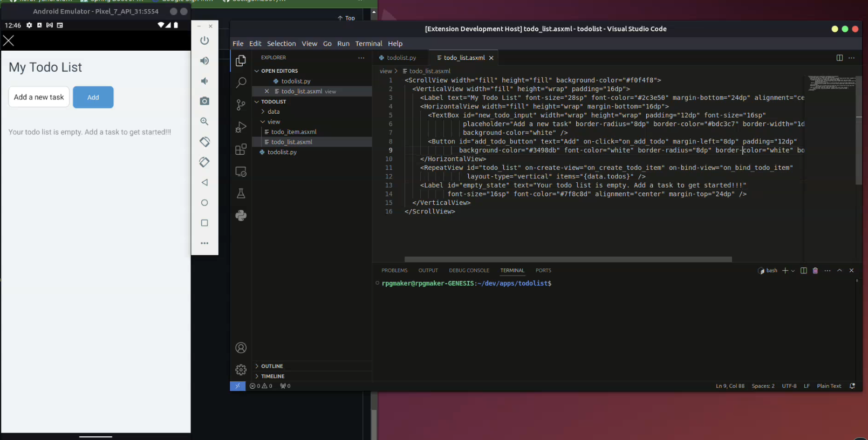Open terminal panel more actions ellipsis
The width and height of the screenshot is (868, 440).
coord(828,271)
